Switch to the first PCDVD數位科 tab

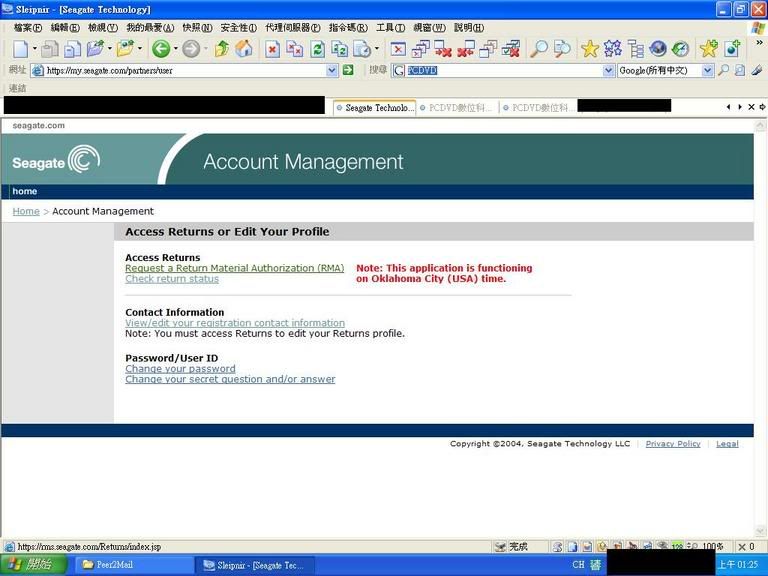457,108
